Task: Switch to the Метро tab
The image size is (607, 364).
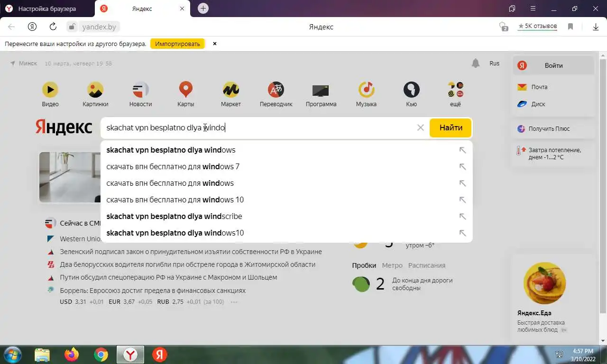Action: pyautogui.click(x=392, y=265)
